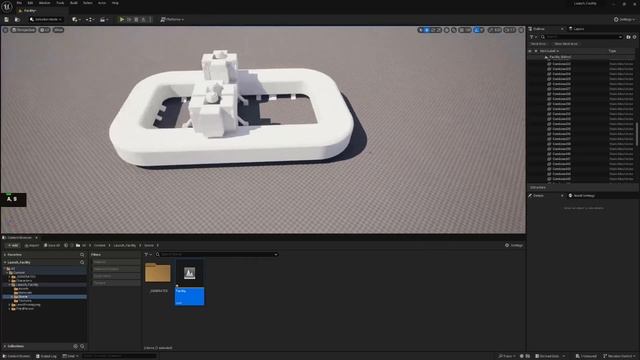This screenshot has width=640, height=360.
Task: Search within the Launch_Facility sources
Action: pos(82,262)
